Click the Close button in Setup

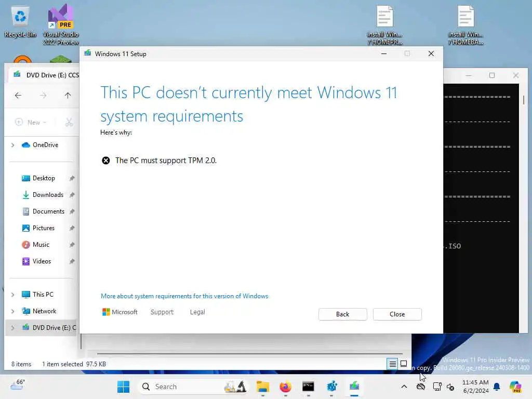(x=397, y=314)
